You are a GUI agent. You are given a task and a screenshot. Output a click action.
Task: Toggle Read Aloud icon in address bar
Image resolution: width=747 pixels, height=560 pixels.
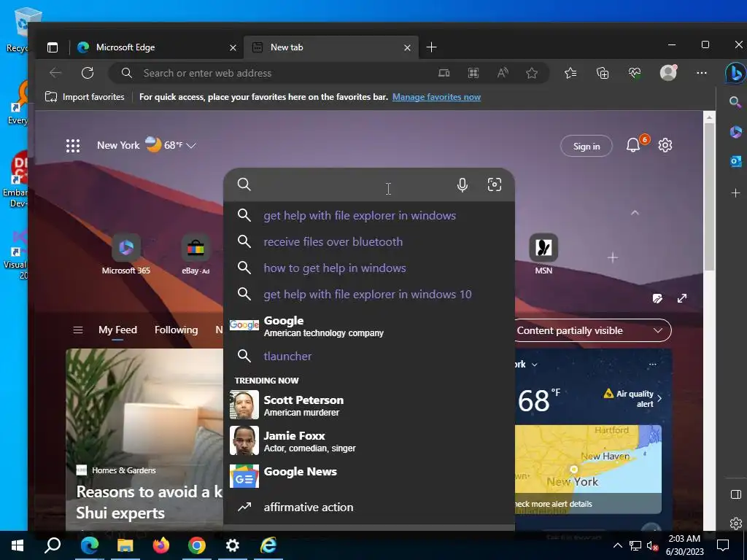coord(503,73)
